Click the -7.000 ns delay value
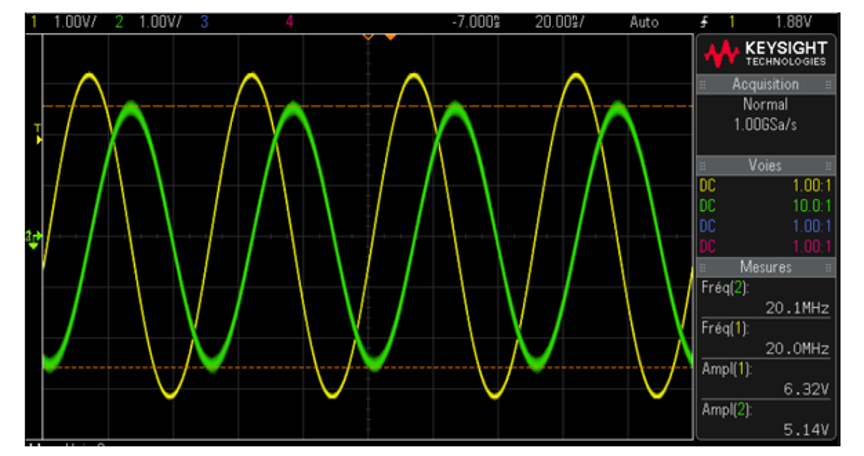Image resolution: width=864 pixels, height=456 pixels. (476, 21)
